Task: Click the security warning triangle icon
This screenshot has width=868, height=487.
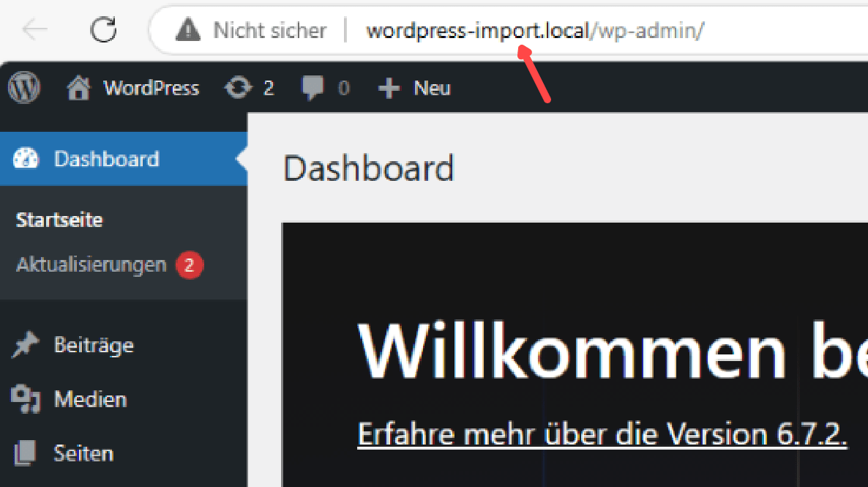Action: click(x=188, y=30)
